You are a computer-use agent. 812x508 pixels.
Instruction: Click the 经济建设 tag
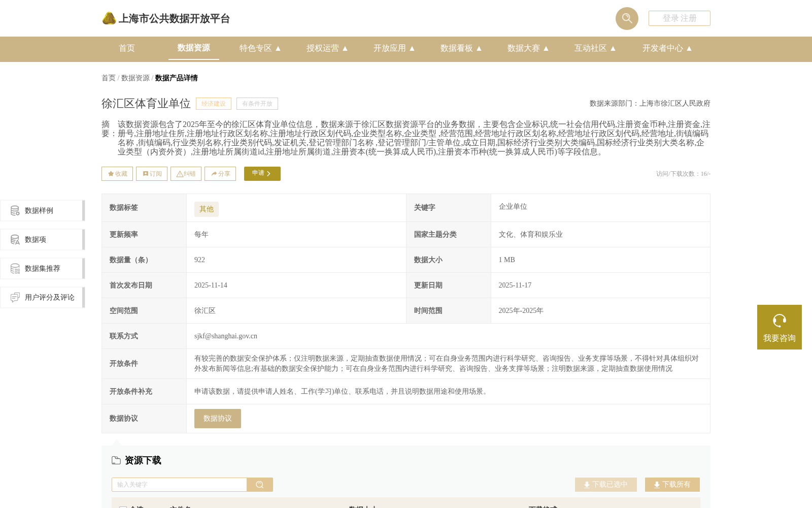214,104
